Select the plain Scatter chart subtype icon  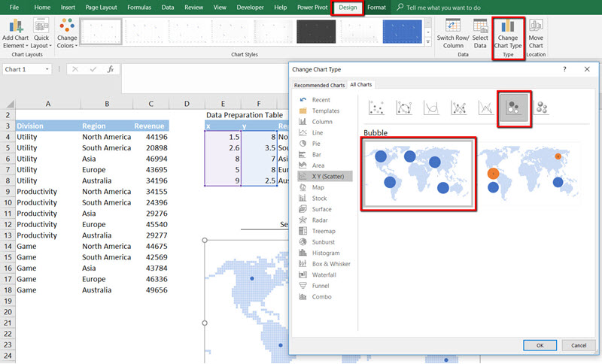377,109
